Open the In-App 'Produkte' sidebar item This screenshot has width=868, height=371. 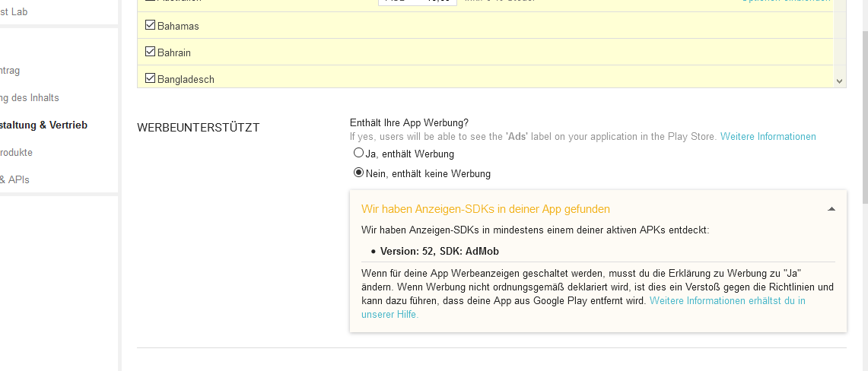[x=16, y=152]
